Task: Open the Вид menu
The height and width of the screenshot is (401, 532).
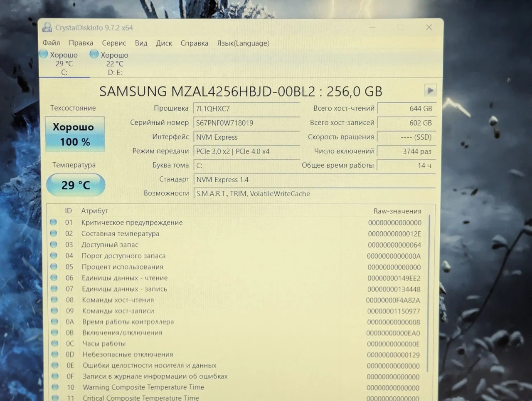Action: [x=141, y=43]
